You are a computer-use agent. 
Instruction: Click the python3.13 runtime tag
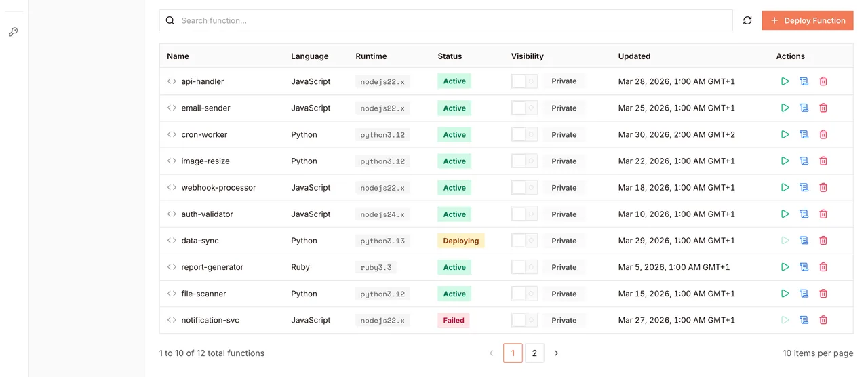(382, 241)
